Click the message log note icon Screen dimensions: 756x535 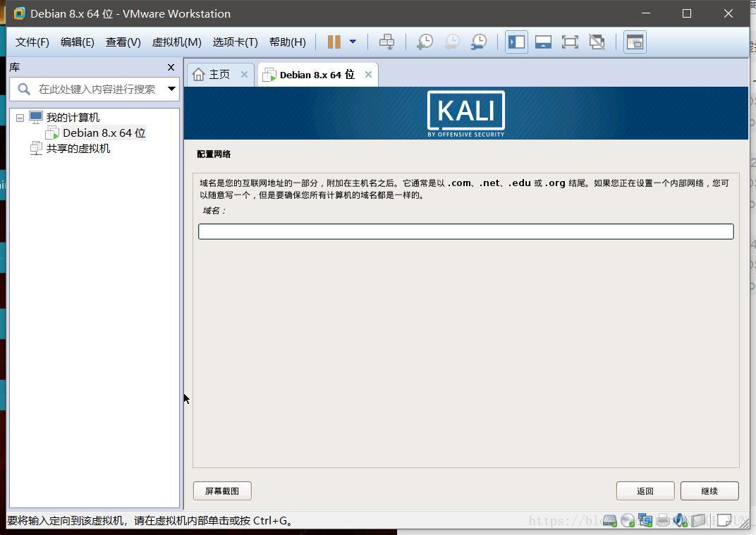724,520
